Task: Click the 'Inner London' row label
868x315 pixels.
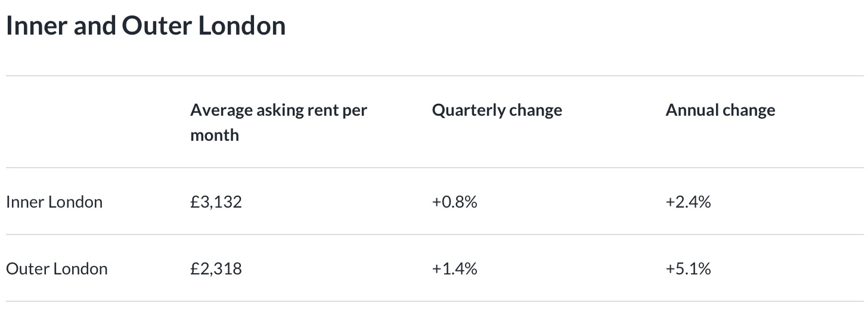Action: click(x=54, y=202)
